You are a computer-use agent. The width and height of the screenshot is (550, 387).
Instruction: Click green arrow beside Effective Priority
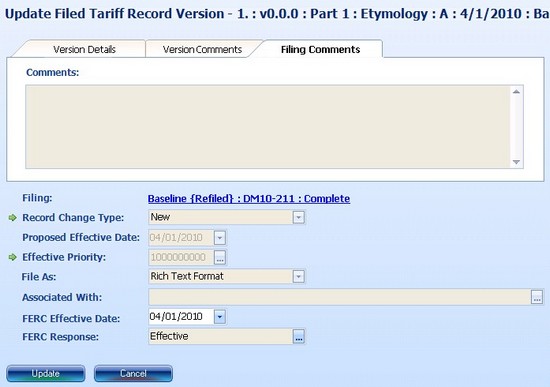pyautogui.click(x=13, y=257)
